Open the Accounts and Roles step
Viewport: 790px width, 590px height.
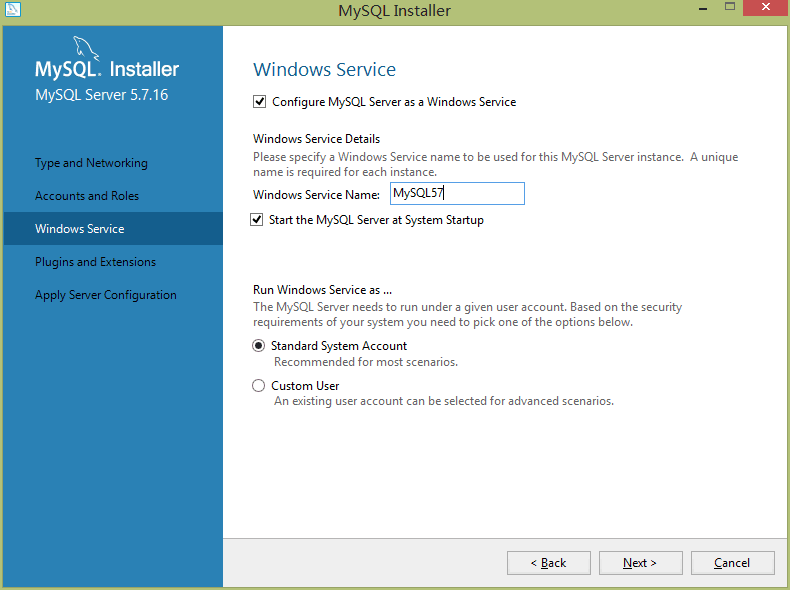[87, 196]
